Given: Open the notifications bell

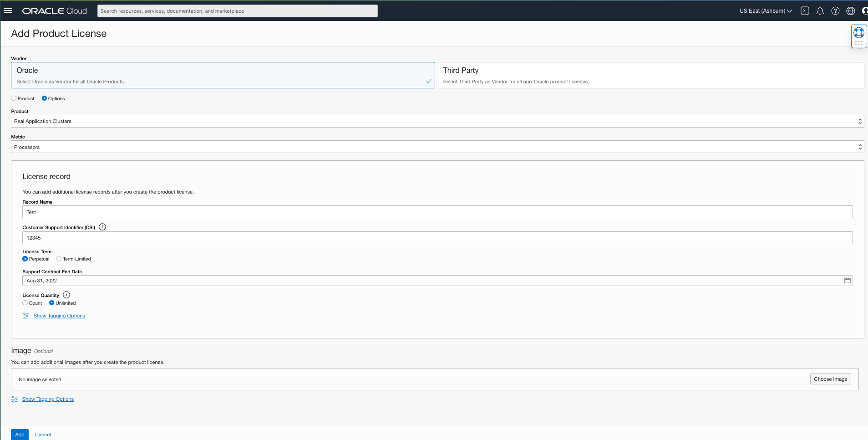Looking at the screenshot, I should pyautogui.click(x=820, y=10).
